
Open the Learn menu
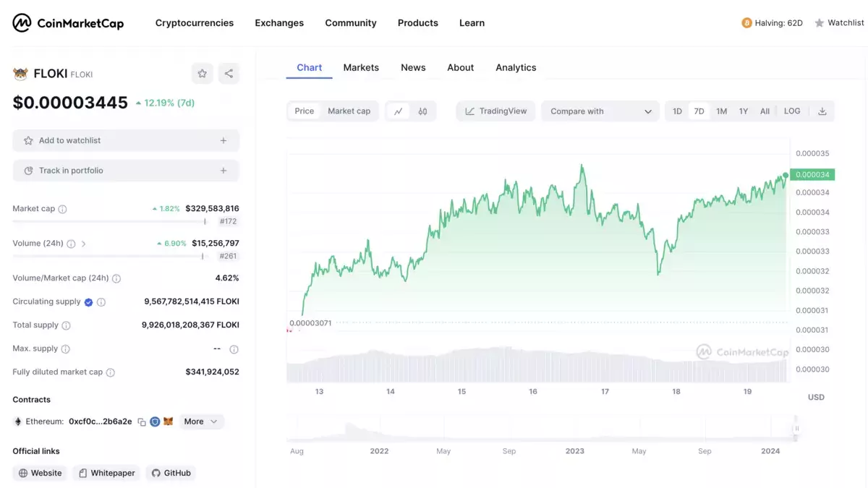[x=472, y=23]
